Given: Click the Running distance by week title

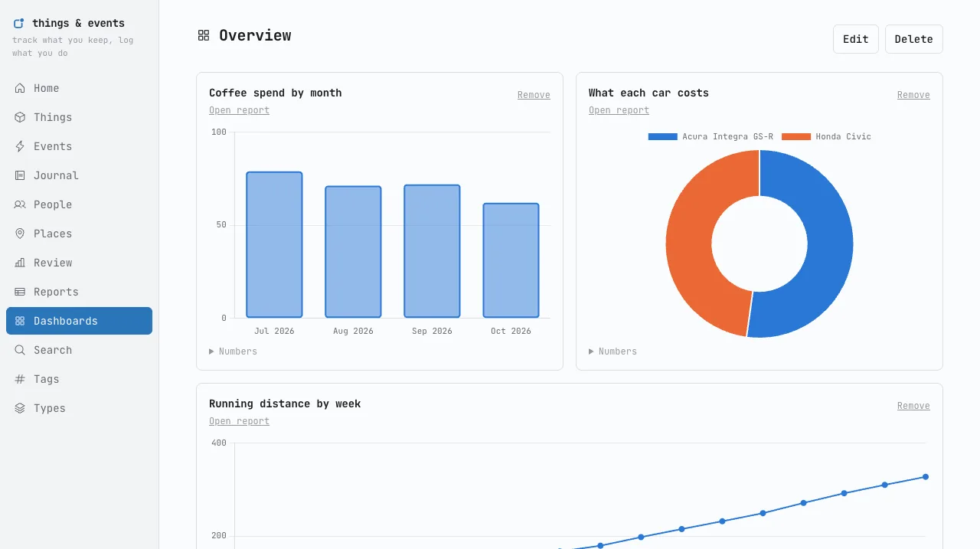Looking at the screenshot, I should tap(285, 404).
